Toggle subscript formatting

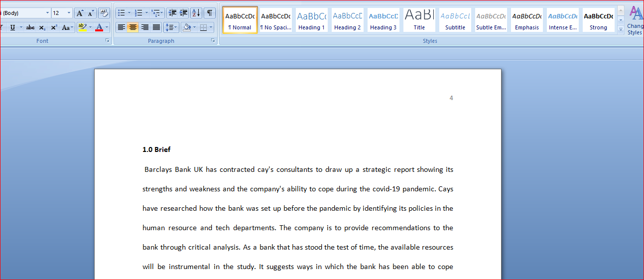42,27
